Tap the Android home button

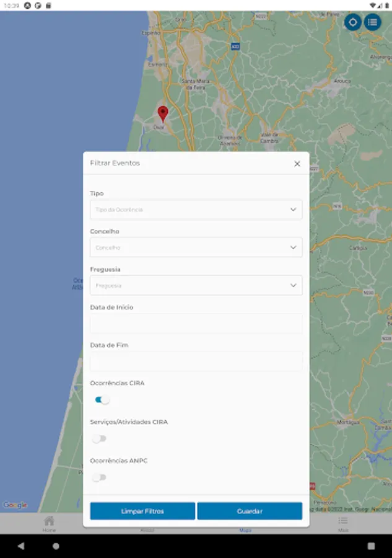[x=56, y=546]
